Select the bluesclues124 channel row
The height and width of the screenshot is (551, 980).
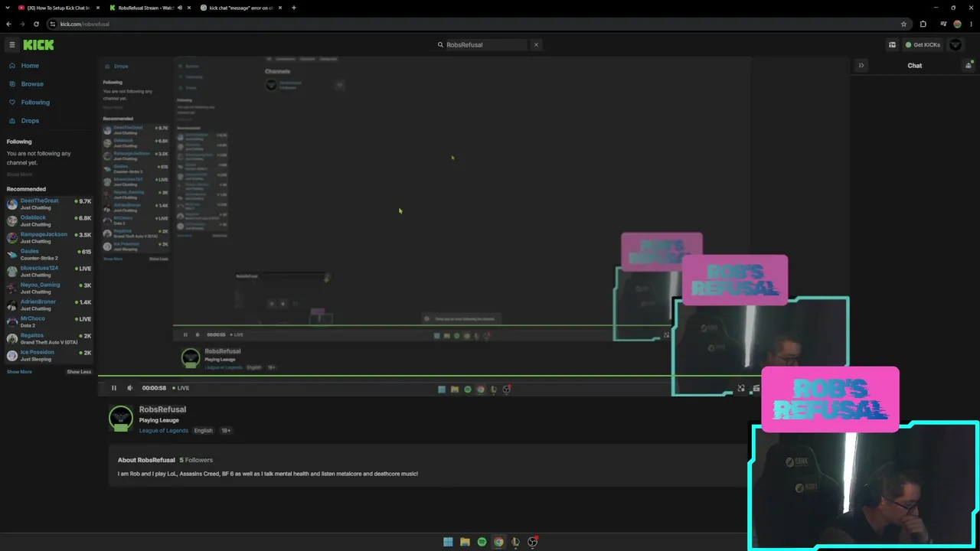[48, 271]
